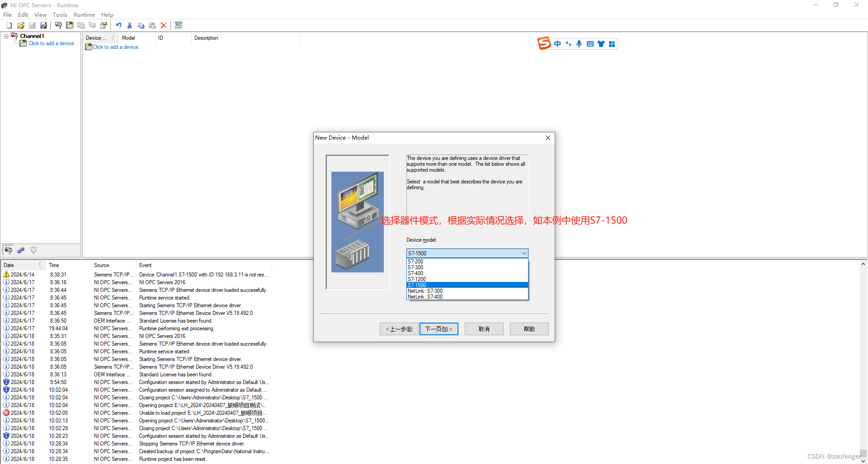Image resolution: width=868 pixels, height=464 pixels.
Task: Cut the selected item
Action: [130, 25]
